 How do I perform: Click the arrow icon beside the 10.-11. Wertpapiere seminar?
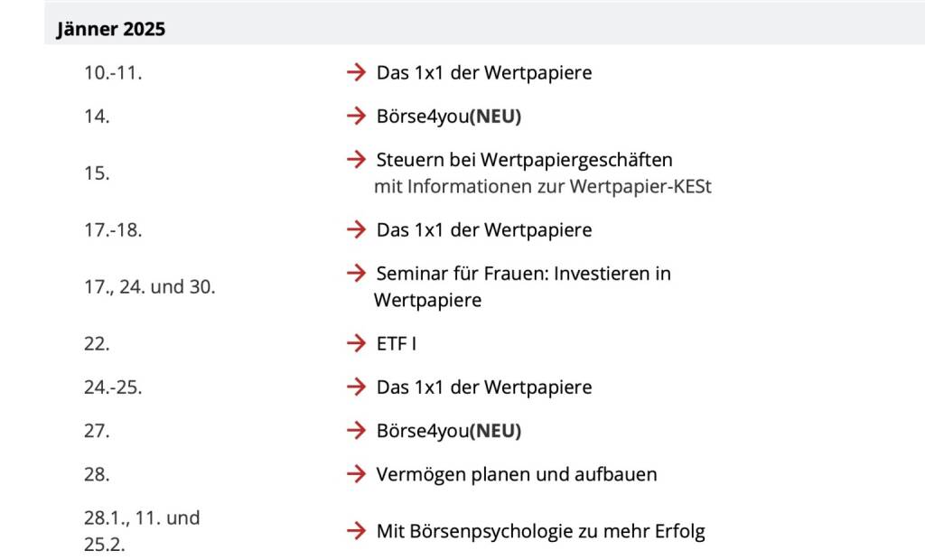pos(355,72)
